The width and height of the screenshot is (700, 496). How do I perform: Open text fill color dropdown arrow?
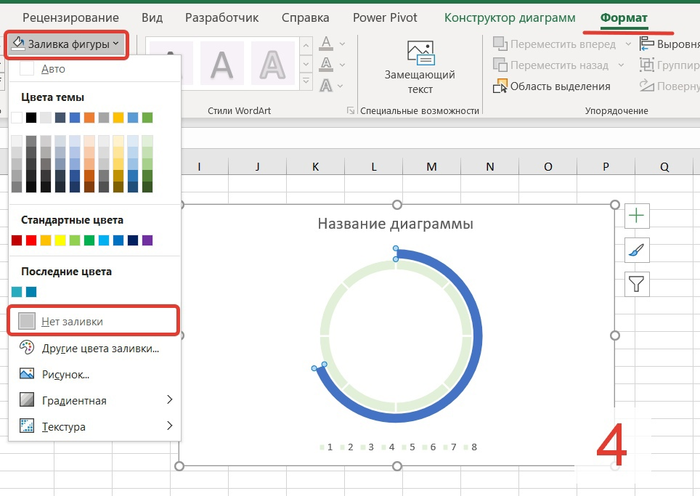click(x=342, y=44)
